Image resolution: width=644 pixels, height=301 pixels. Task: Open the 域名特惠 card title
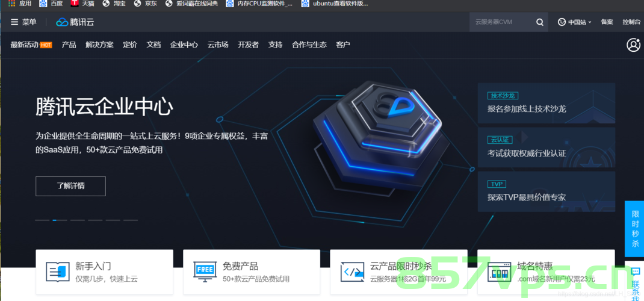534,266
